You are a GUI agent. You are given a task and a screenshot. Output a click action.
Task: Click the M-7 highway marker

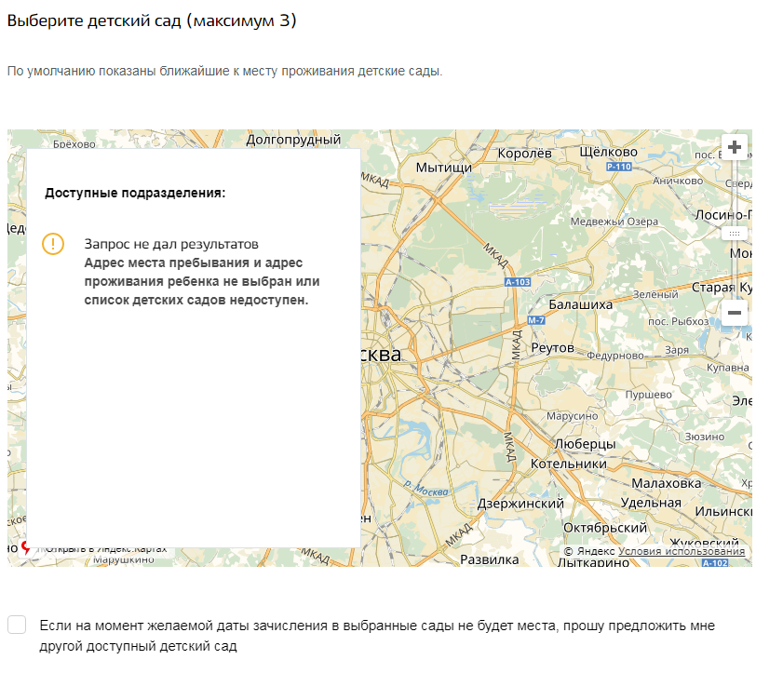pyautogui.click(x=535, y=320)
